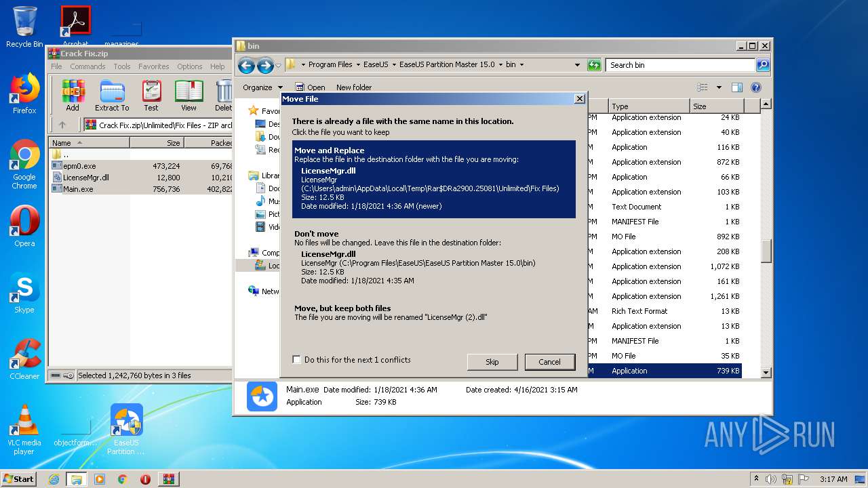Choose Move, but keep both files
The image size is (868, 488).
pos(434,312)
